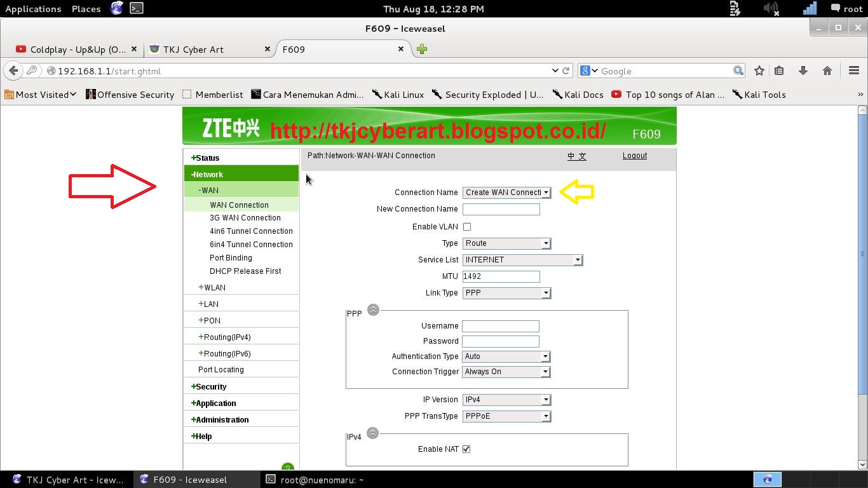
Task: Open the Authentication Type dropdown
Action: [x=506, y=356]
